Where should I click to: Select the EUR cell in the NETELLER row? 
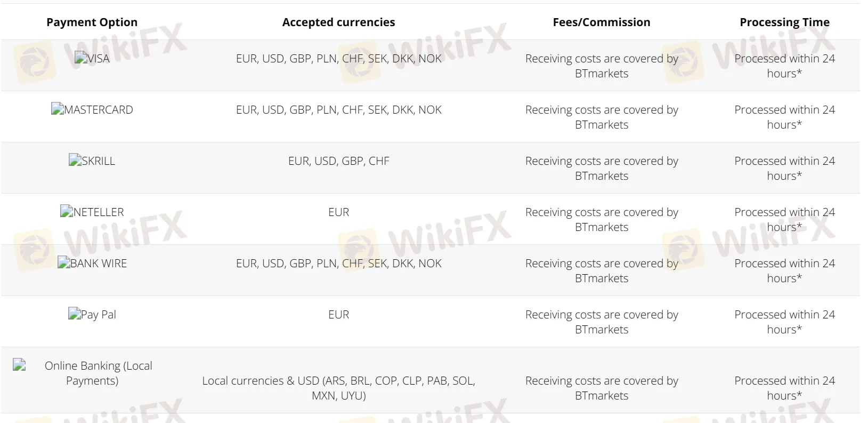(x=338, y=212)
